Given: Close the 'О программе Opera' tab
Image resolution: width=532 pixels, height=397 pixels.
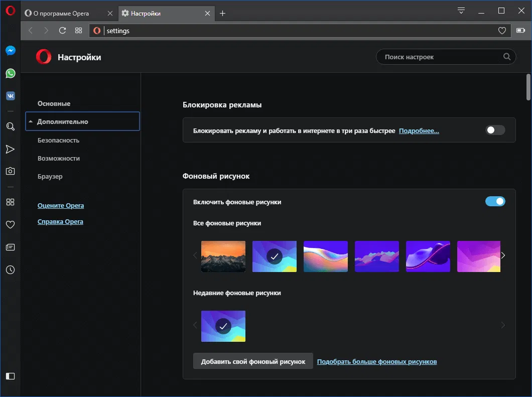Looking at the screenshot, I should (x=110, y=13).
